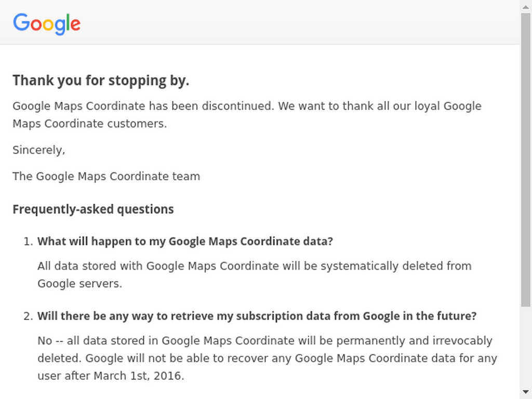Click the text 'Maps Coordinate customers.'
Image resolution: width=532 pixels, height=399 pixels.
(x=89, y=124)
